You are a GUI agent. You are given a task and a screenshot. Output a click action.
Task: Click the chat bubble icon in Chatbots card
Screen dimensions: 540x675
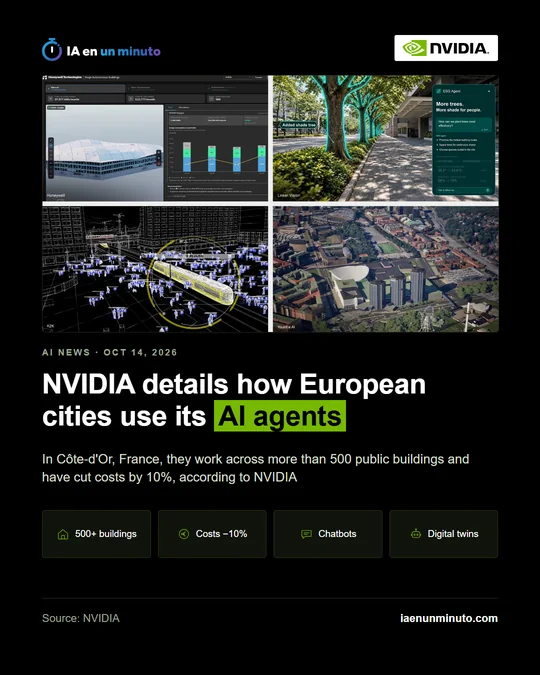click(x=306, y=534)
